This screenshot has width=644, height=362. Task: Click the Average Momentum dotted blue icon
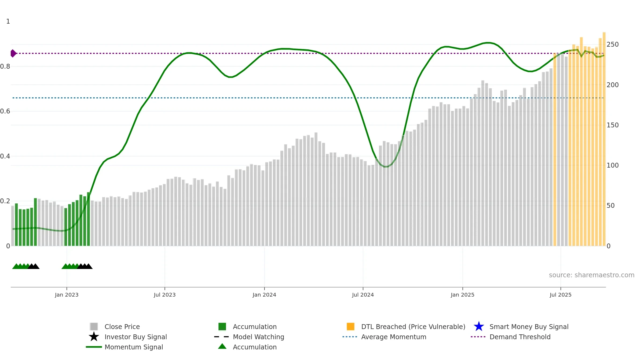(x=350, y=337)
